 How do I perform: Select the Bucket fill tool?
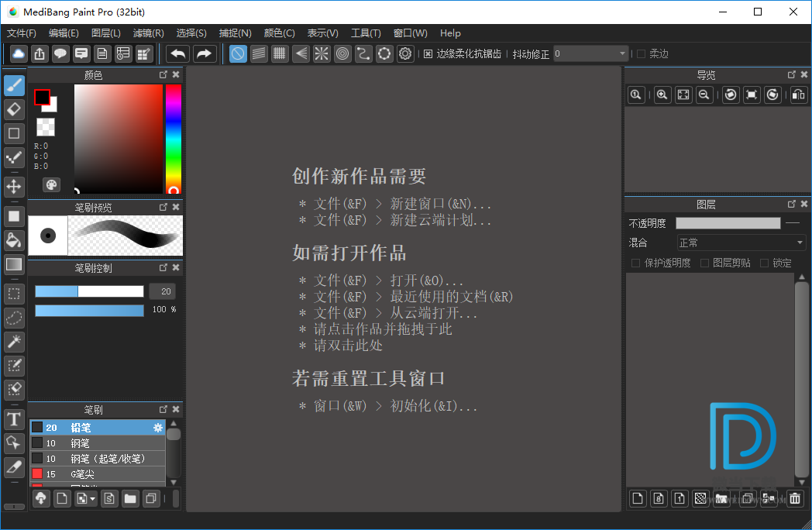[14, 240]
